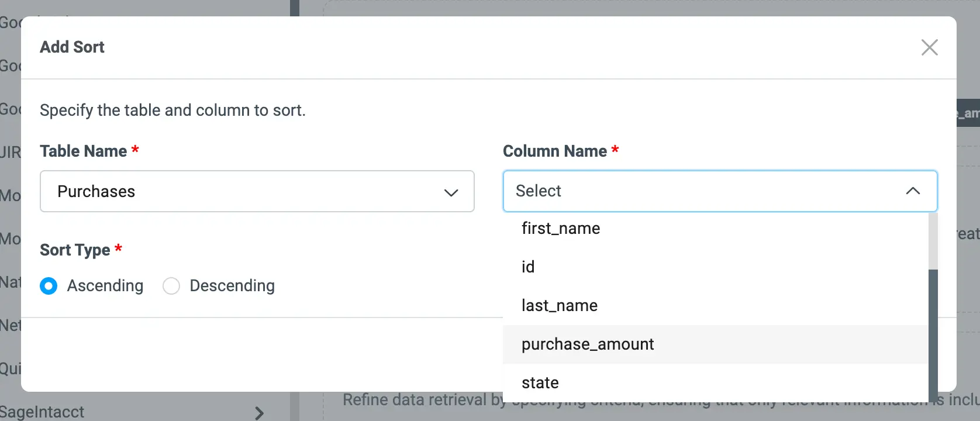Expand the SageIntacct sidebar entry
The width and height of the screenshot is (980, 421).
tap(42, 412)
